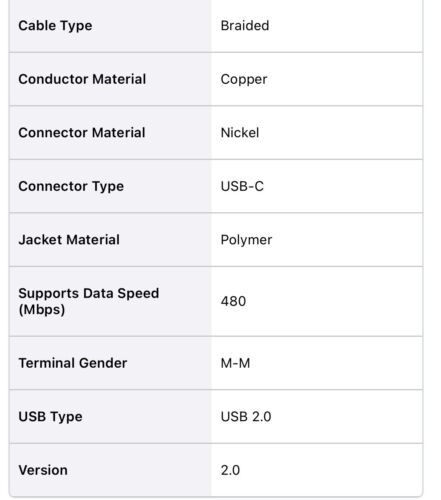Click the Polymer value
This screenshot has height=500, width=441.
pyautogui.click(x=246, y=240)
